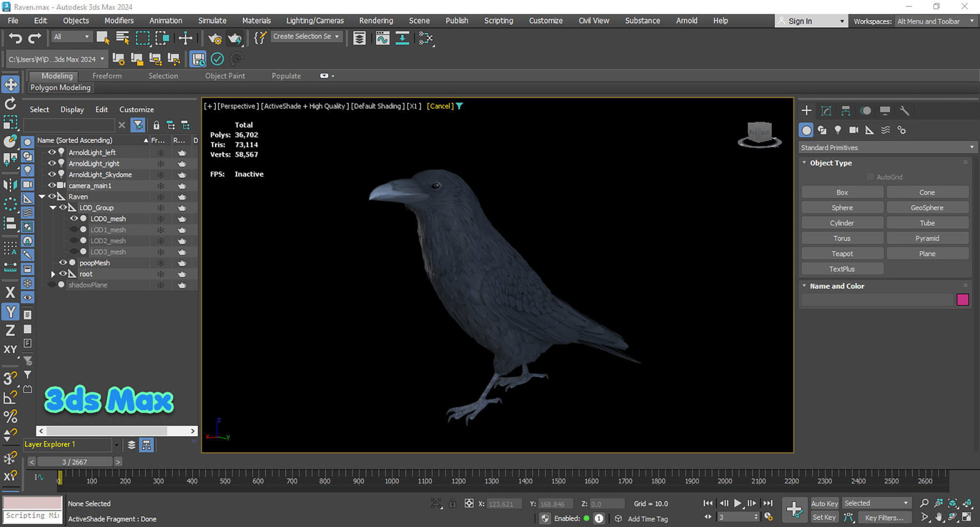980x527 pixels.
Task: Hide ArnoldLight_Skydome with its eye icon
Action: (52, 174)
